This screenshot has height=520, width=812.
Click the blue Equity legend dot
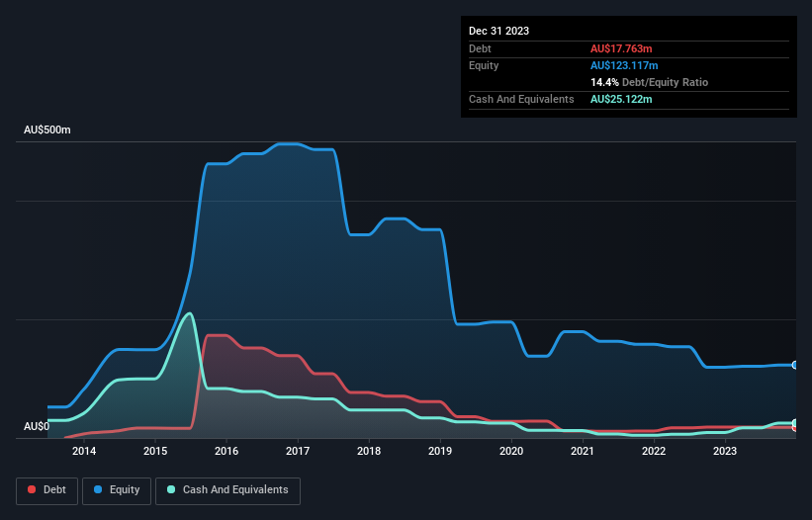[x=98, y=489]
